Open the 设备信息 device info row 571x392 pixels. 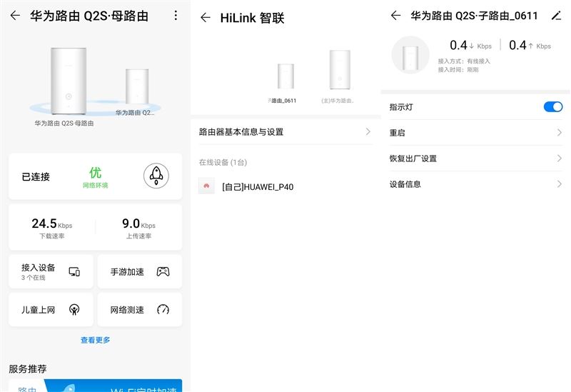(475, 184)
